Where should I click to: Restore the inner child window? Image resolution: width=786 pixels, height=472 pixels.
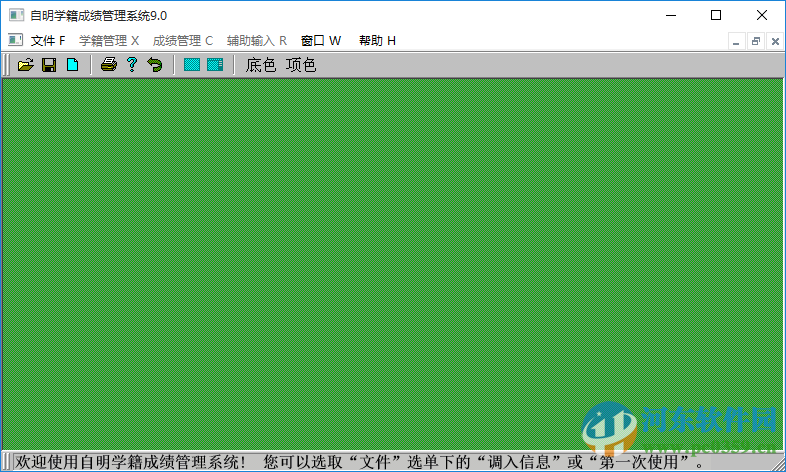point(755,41)
